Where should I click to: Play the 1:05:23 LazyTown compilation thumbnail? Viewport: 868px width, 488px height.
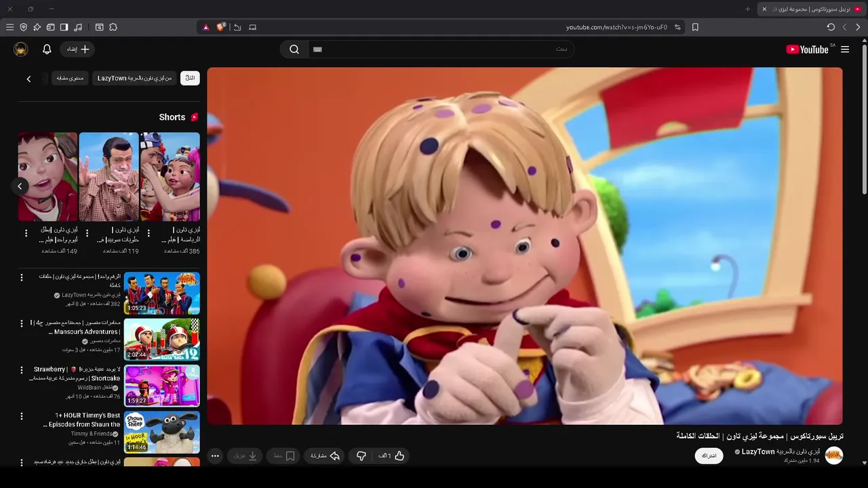(162, 293)
